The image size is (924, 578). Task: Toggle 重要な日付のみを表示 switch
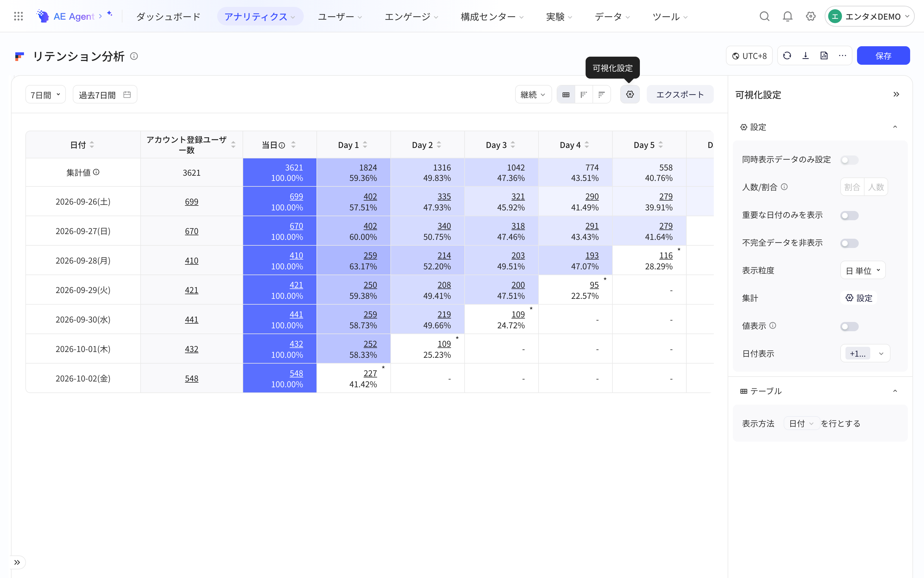pos(849,216)
